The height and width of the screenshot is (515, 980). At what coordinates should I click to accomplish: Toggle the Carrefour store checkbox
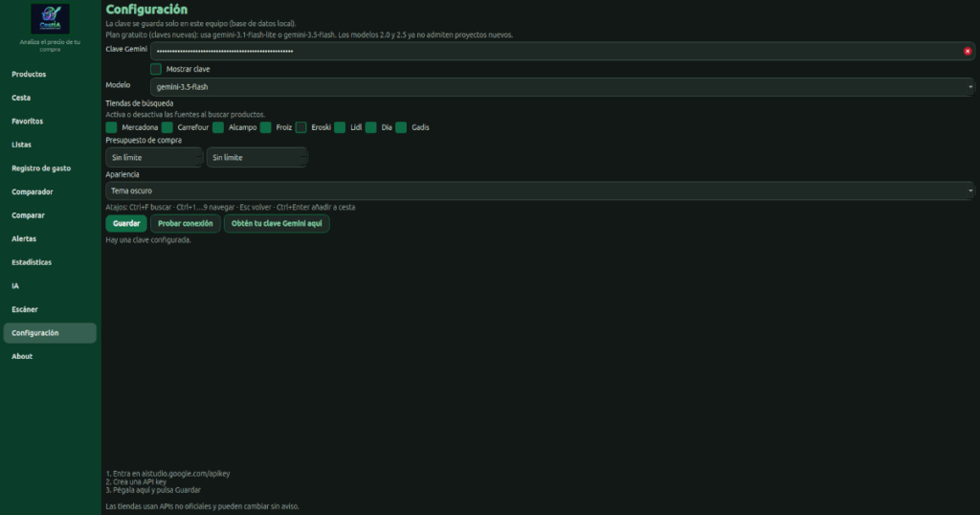[x=167, y=127]
